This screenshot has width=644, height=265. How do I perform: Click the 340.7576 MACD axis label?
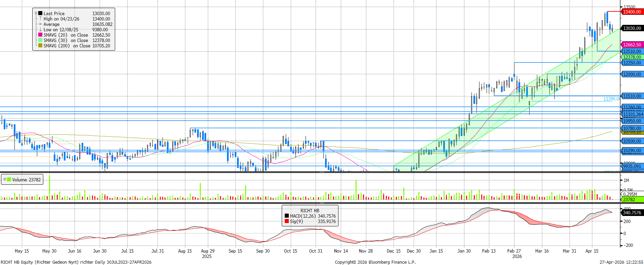(632, 213)
